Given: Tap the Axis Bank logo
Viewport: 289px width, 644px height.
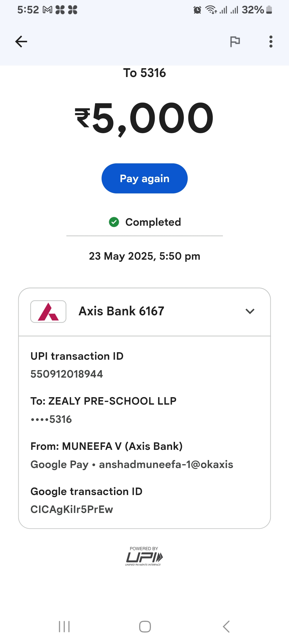Looking at the screenshot, I should [x=48, y=312].
